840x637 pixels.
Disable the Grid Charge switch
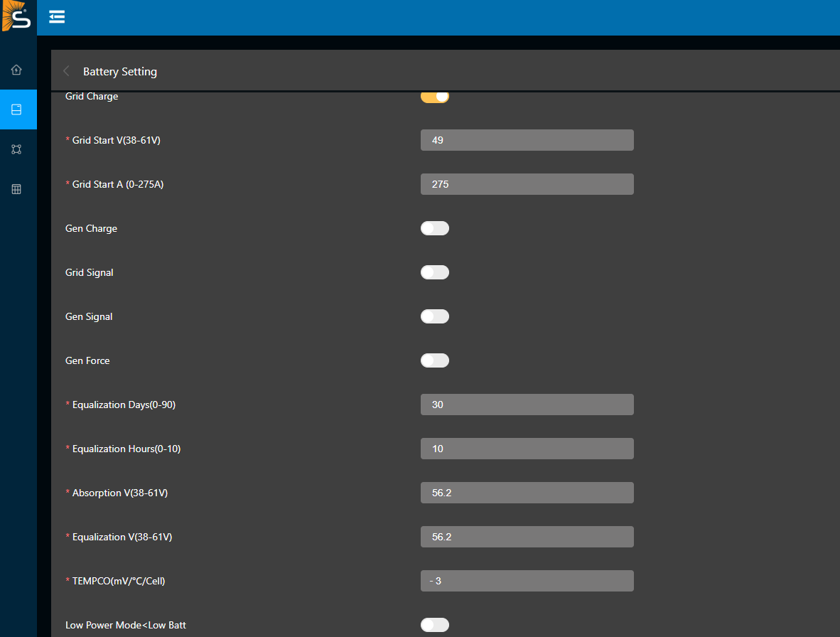coord(434,97)
